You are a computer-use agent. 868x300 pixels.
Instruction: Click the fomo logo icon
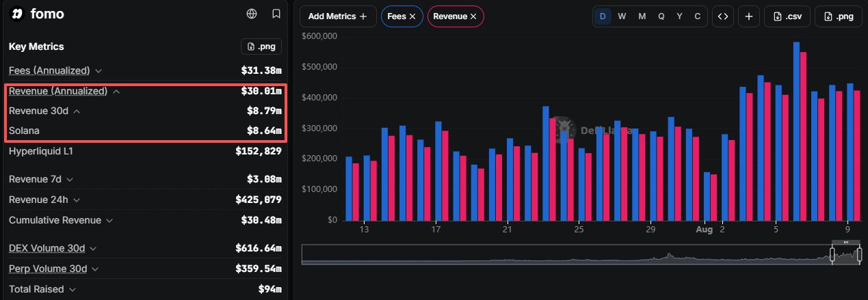[17, 14]
